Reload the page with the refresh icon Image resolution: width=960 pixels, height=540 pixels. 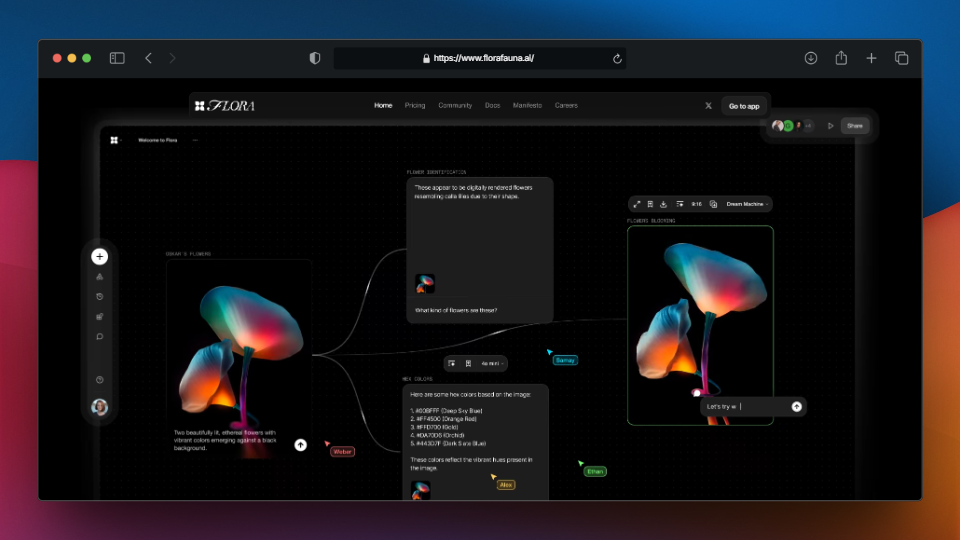tap(617, 59)
